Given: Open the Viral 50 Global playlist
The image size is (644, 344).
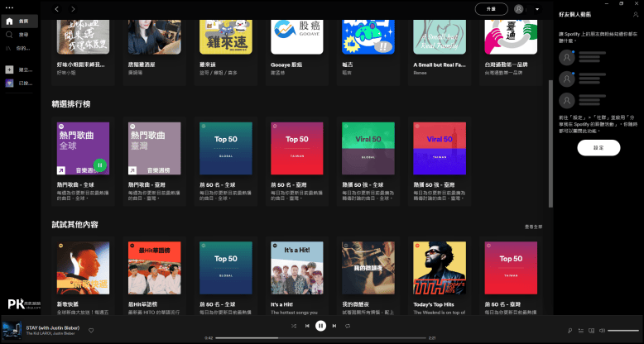Looking at the screenshot, I should click(x=368, y=148).
